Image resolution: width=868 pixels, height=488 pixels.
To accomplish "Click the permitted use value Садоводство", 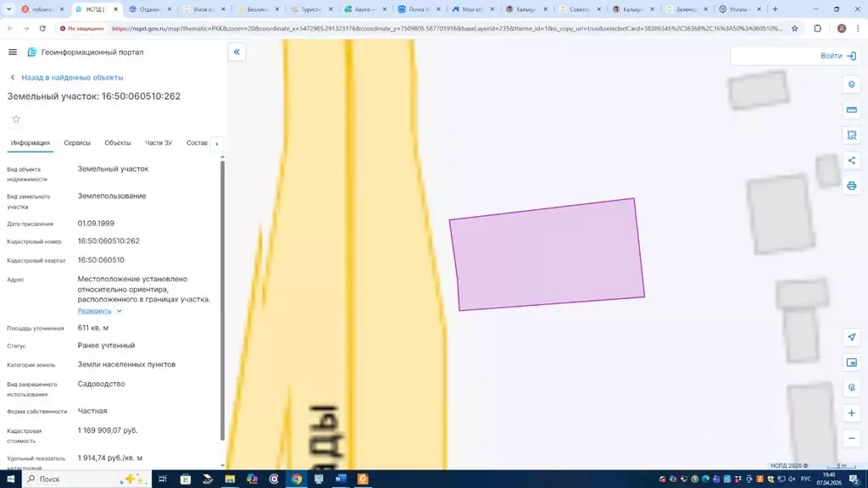I will point(102,384).
